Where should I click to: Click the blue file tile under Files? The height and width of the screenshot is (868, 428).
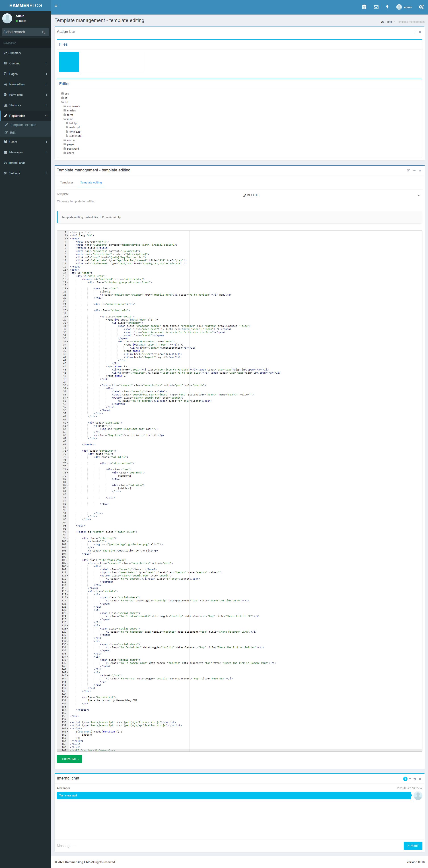click(69, 62)
